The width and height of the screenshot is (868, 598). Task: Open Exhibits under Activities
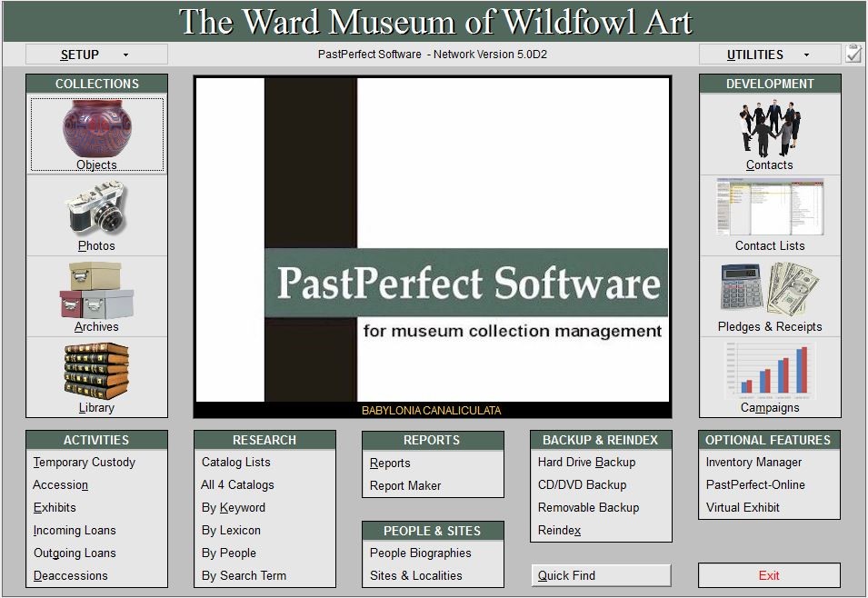[55, 507]
